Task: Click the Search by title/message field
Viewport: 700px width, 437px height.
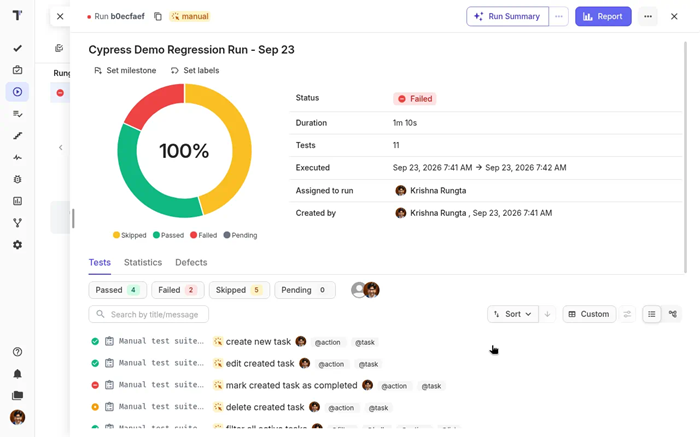Action: pyautogui.click(x=149, y=314)
